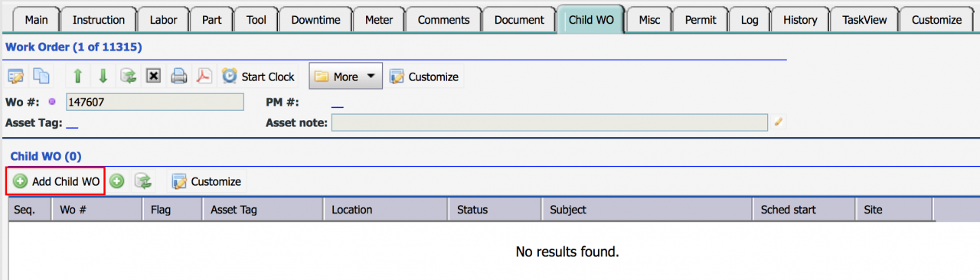980x280 pixels.
Task: Click the pencil icon beside Asset note
Action: [x=779, y=122]
